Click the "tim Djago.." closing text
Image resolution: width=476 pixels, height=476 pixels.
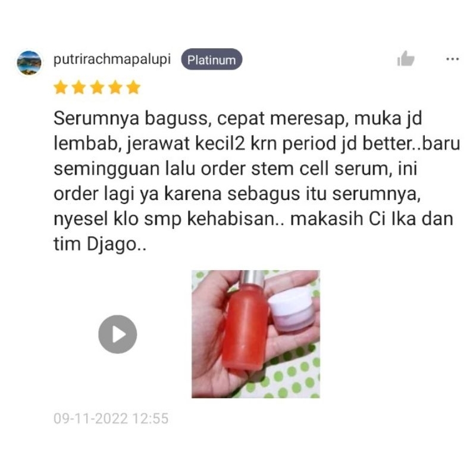click(x=100, y=244)
